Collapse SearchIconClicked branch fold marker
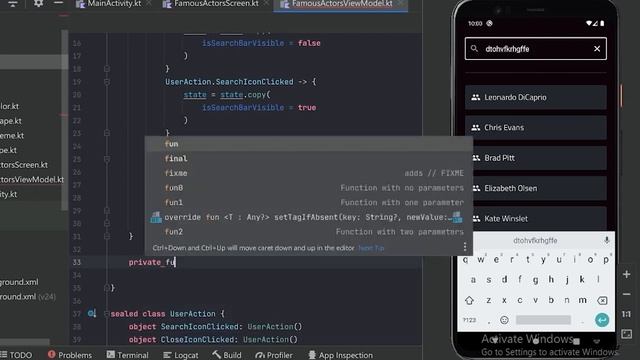The width and height of the screenshot is (640, 360). pyautogui.click(x=107, y=82)
